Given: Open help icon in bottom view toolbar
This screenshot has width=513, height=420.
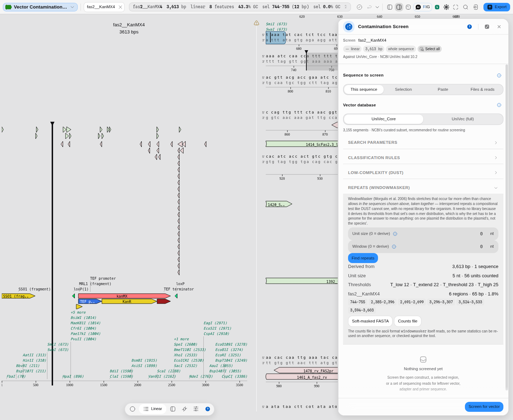Looking at the screenshot, I should tap(208, 409).
